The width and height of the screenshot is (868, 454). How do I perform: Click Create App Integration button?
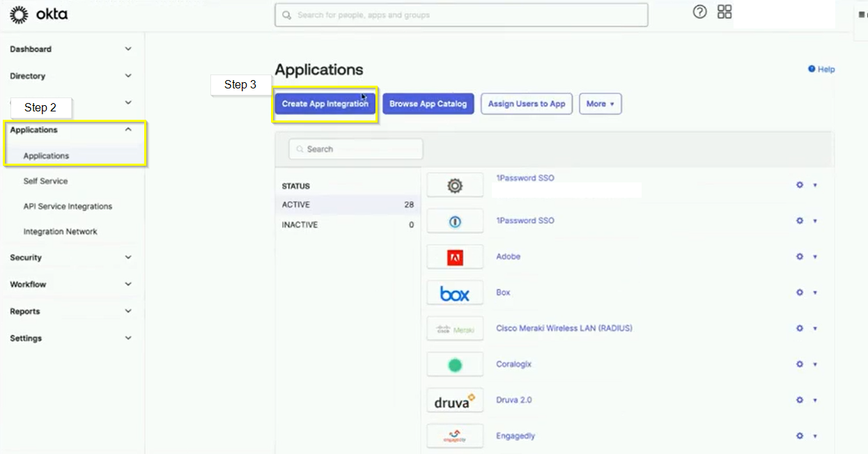325,104
